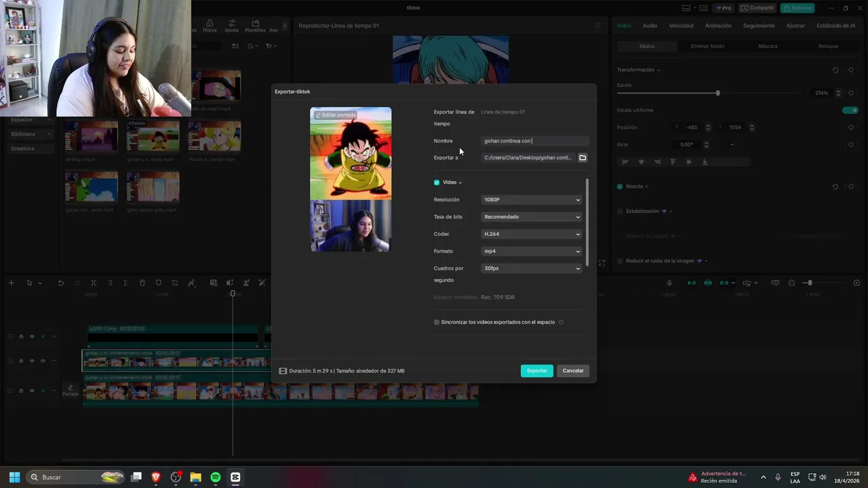Viewport: 868px width, 488px height.
Task: Open the Animación tab
Action: click(718, 26)
